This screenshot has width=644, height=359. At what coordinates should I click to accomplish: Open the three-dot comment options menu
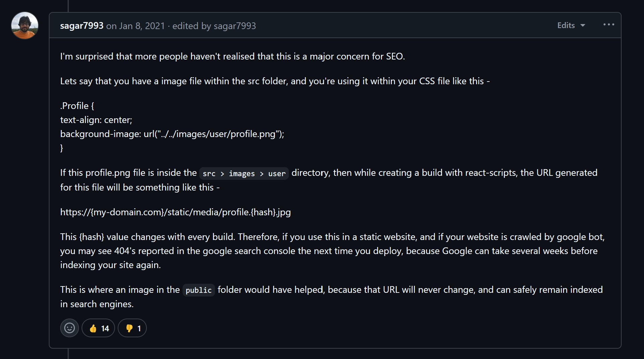click(x=609, y=25)
